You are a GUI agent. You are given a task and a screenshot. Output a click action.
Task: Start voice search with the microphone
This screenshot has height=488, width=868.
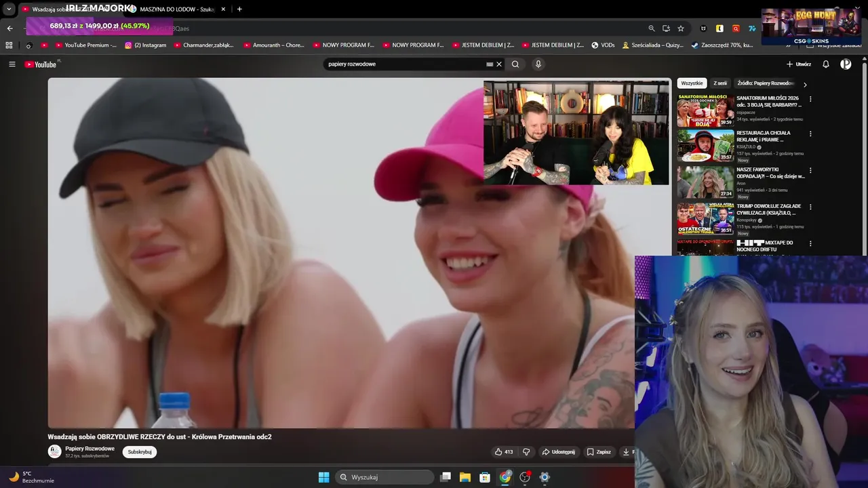pos(538,64)
